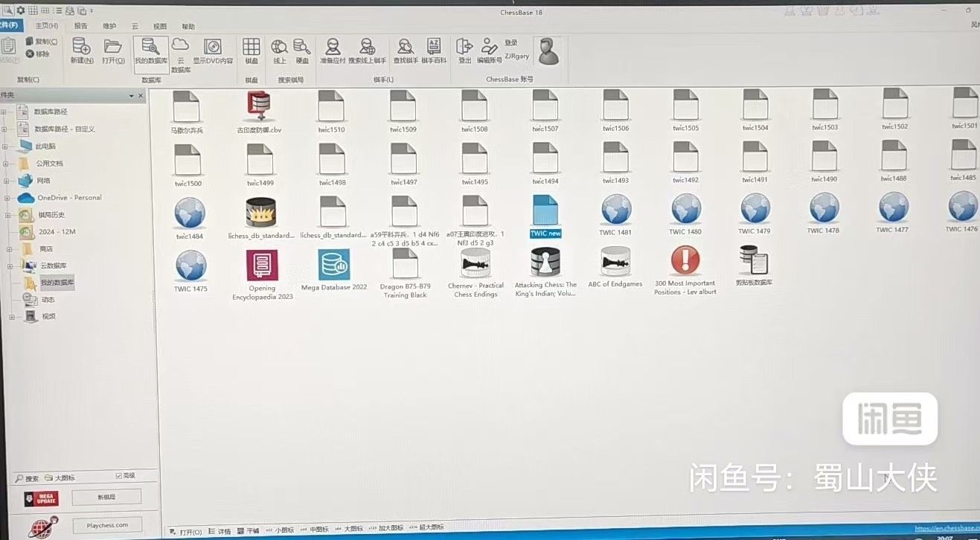Expand the Public Documents (公用文档) node

(5, 164)
